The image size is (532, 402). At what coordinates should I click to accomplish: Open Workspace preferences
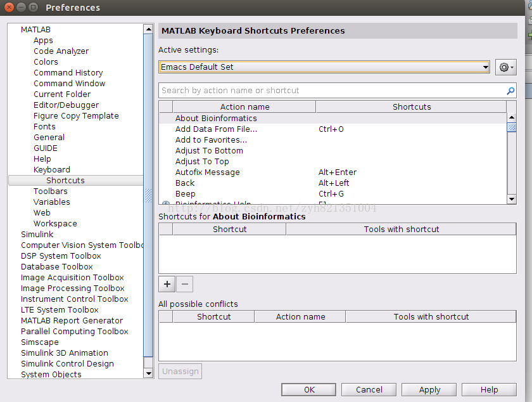click(x=55, y=224)
